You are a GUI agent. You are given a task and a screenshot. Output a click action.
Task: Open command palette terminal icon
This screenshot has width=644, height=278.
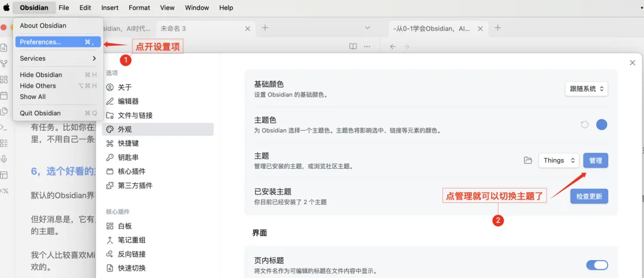(4, 127)
